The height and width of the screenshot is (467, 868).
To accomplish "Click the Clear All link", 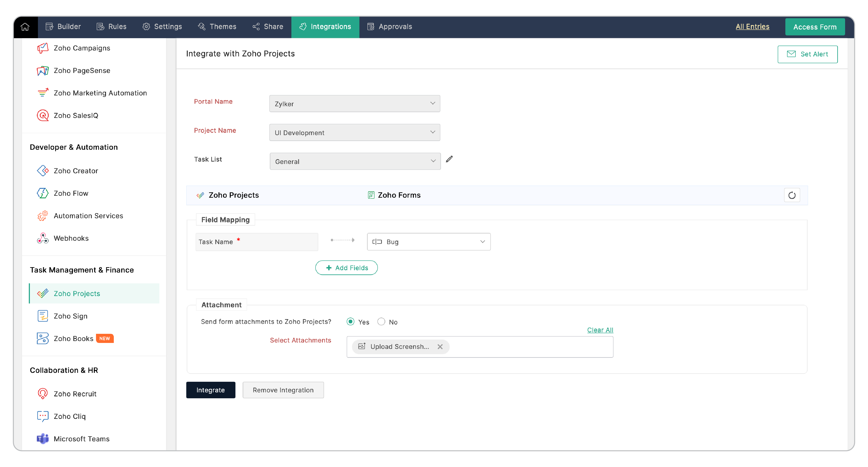I will 600,330.
